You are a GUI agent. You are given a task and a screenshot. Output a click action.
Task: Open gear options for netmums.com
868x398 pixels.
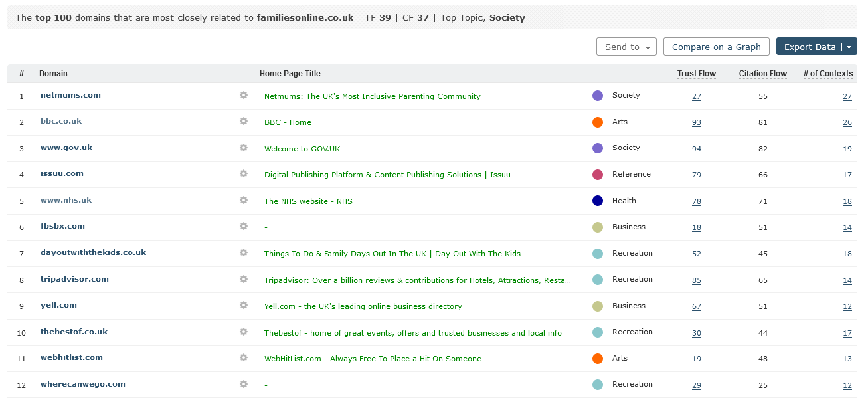[x=244, y=95]
